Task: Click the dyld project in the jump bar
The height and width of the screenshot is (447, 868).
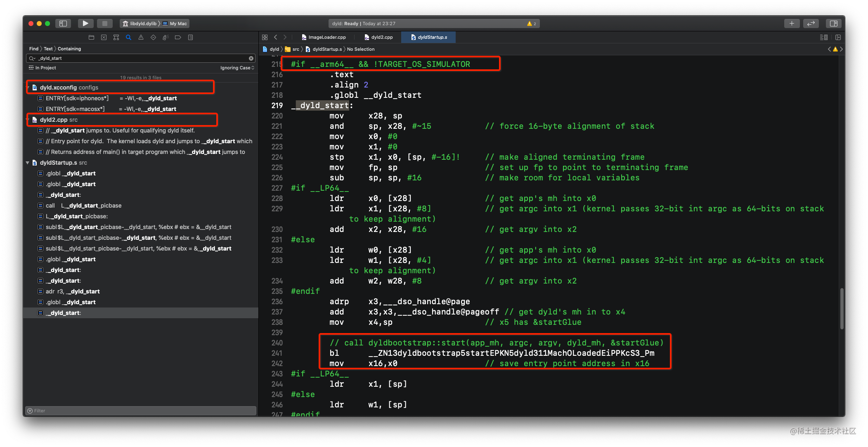Action: (x=271, y=49)
